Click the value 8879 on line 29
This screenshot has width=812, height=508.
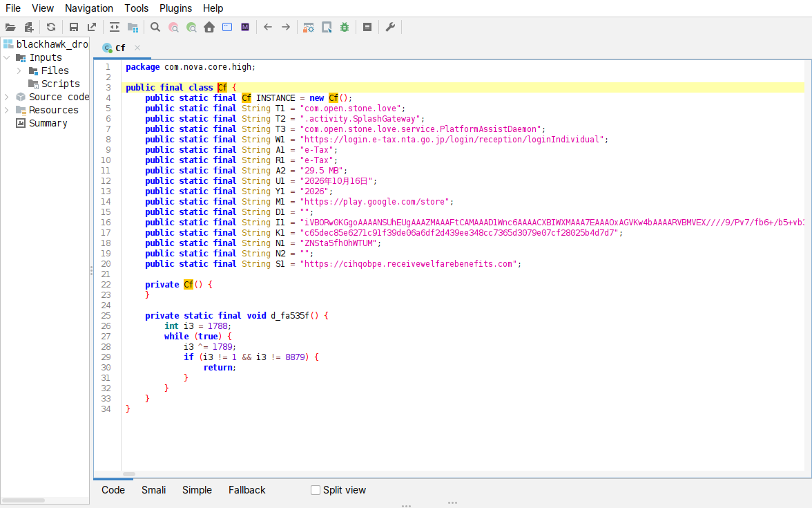point(295,357)
